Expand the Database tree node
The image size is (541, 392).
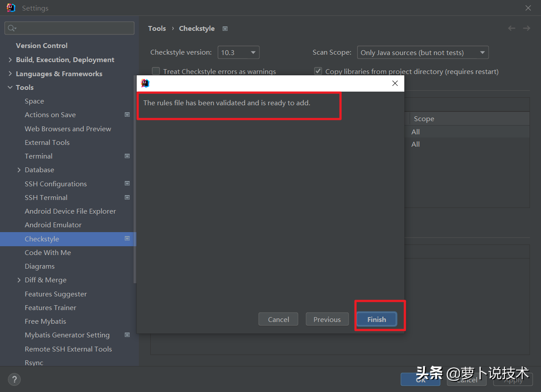[x=19, y=170]
